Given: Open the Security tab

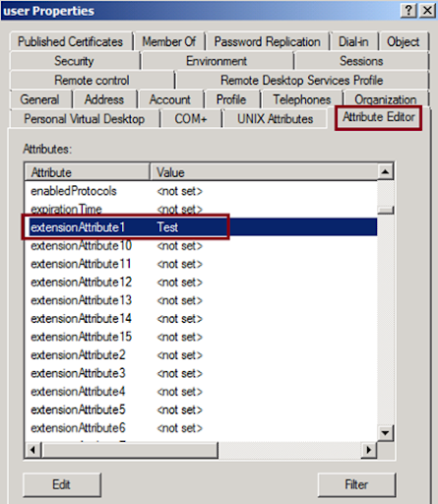Looking at the screenshot, I should click(x=75, y=61).
